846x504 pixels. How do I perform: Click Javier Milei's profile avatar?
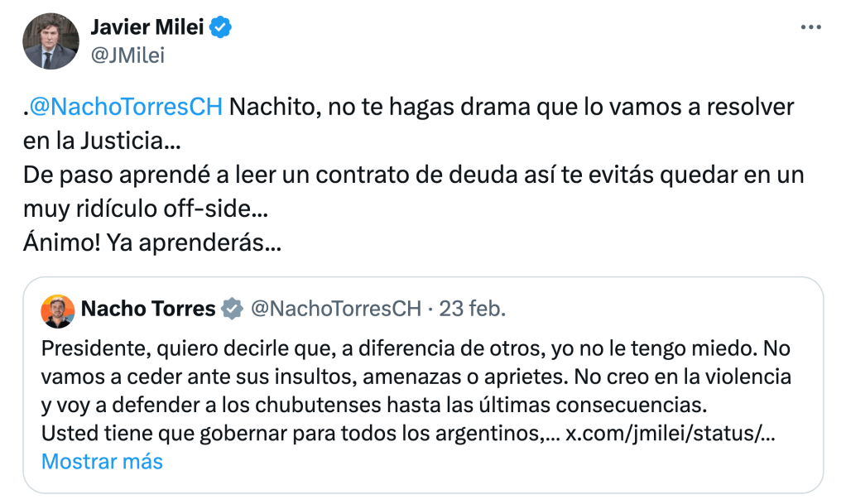click(51, 41)
